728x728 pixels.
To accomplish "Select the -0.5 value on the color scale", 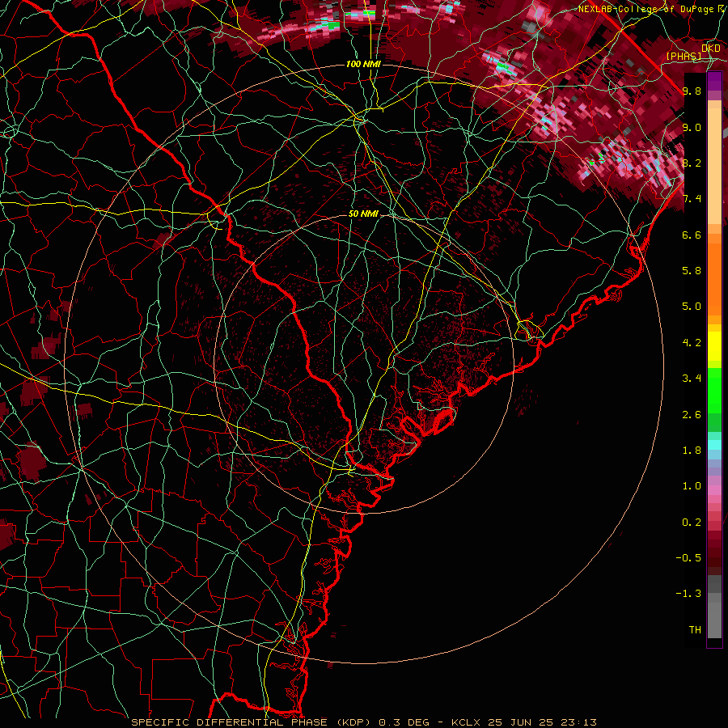I will pos(689,558).
